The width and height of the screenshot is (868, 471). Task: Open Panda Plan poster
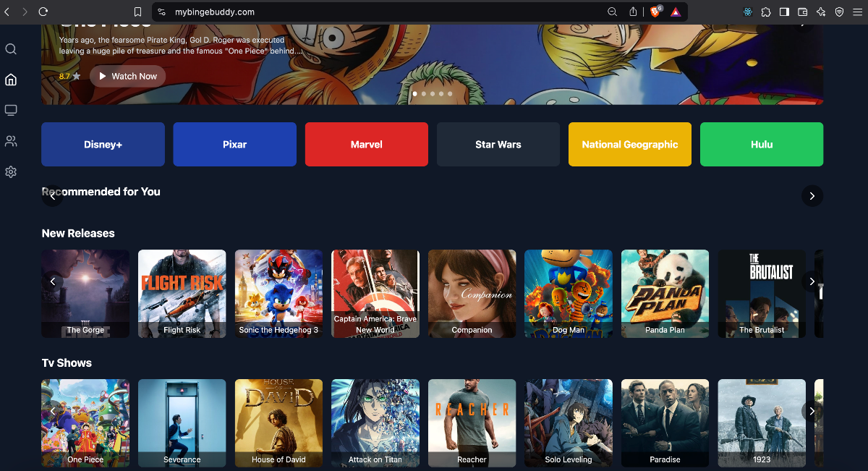pyautogui.click(x=665, y=294)
